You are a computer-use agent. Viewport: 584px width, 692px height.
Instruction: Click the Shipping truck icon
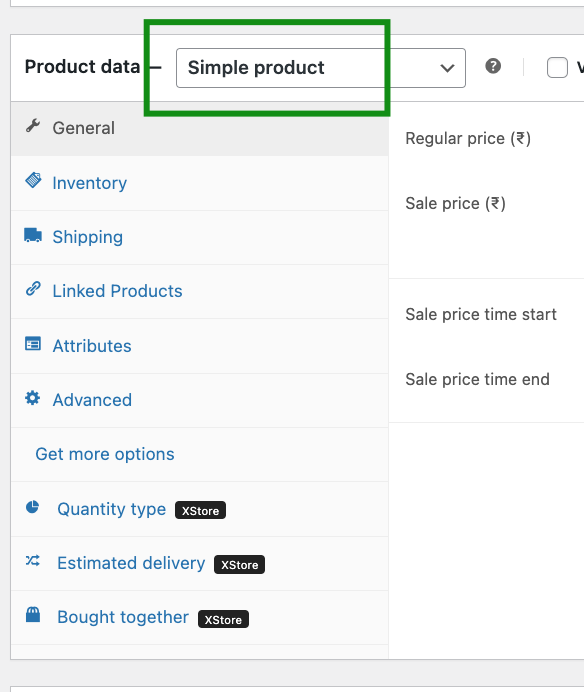(33, 235)
